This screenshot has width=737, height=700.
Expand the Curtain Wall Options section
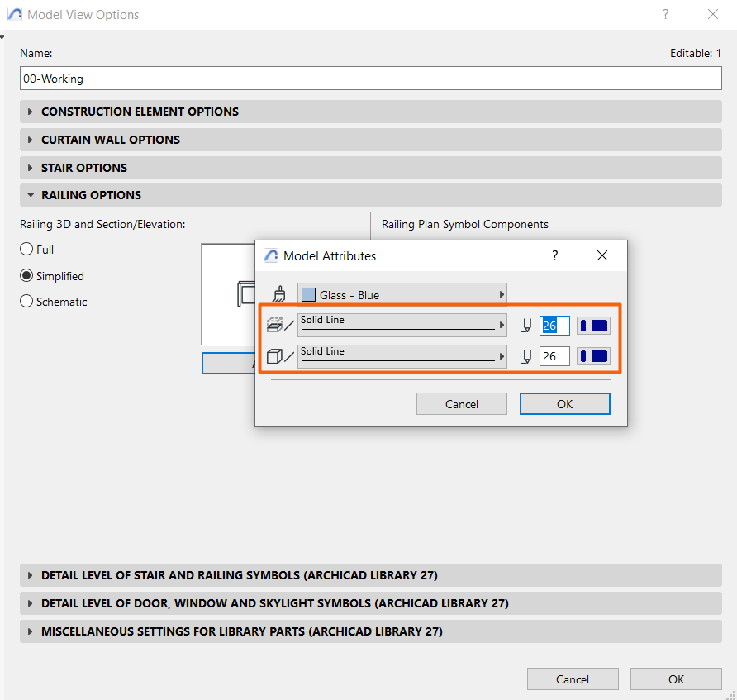[111, 140]
